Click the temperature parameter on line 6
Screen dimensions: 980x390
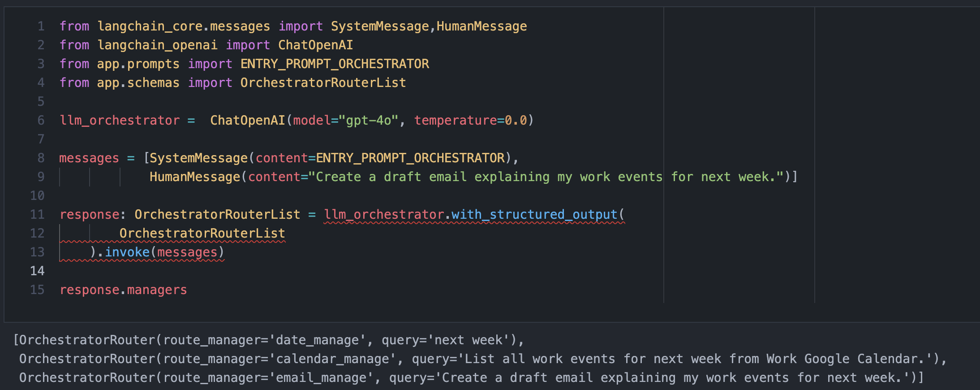455,121
